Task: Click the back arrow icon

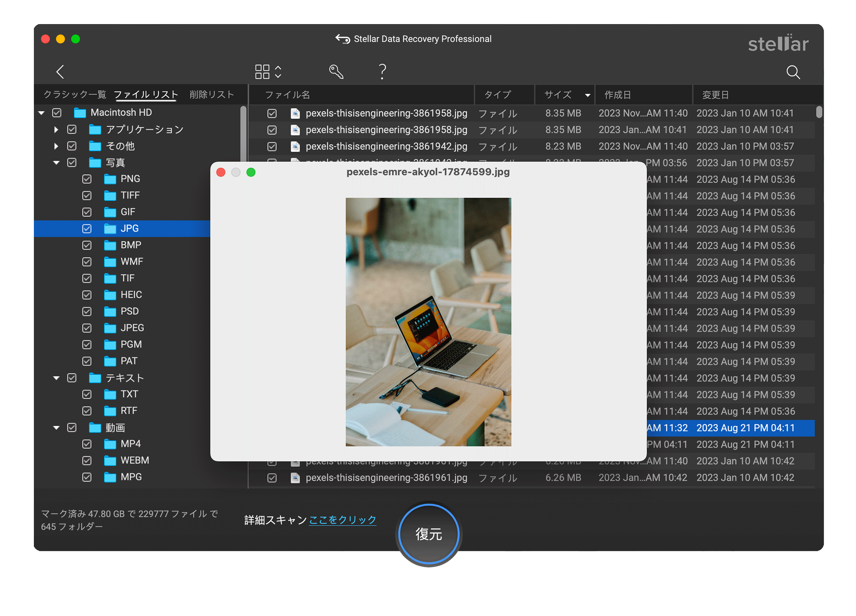Action: click(60, 72)
